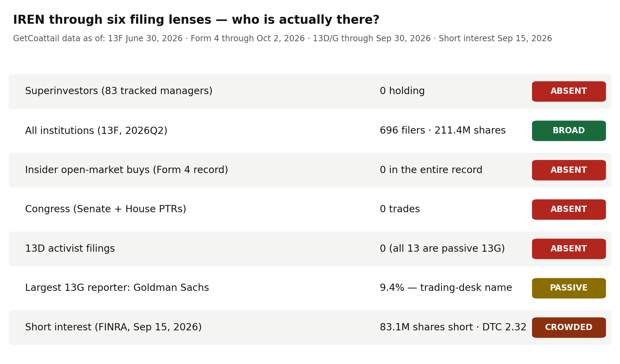620x364 pixels.
Task: Click Short interest (FINRA, Sep 15, 2026)
Action: (x=113, y=327)
